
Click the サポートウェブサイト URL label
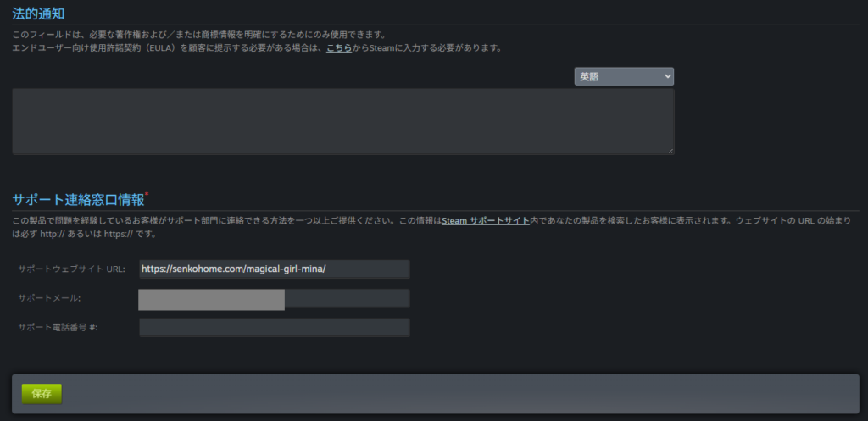[x=72, y=269]
